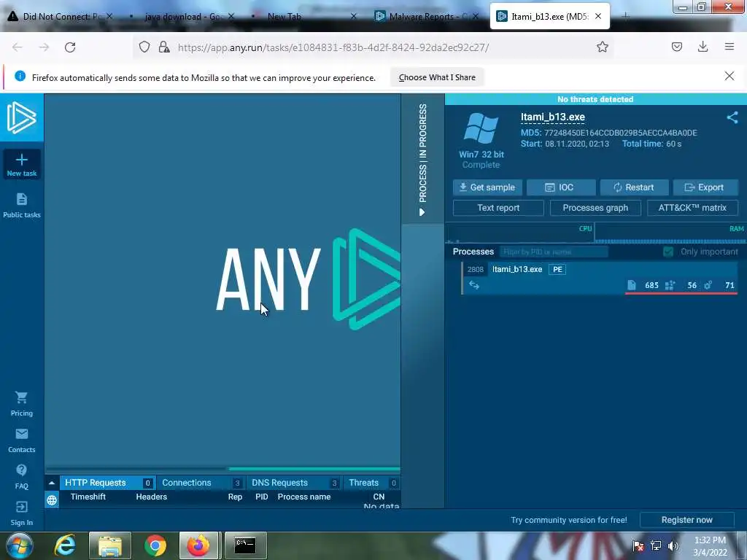The width and height of the screenshot is (747, 560).
Task: Click the globe icon near network table
Action: (52, 500)
